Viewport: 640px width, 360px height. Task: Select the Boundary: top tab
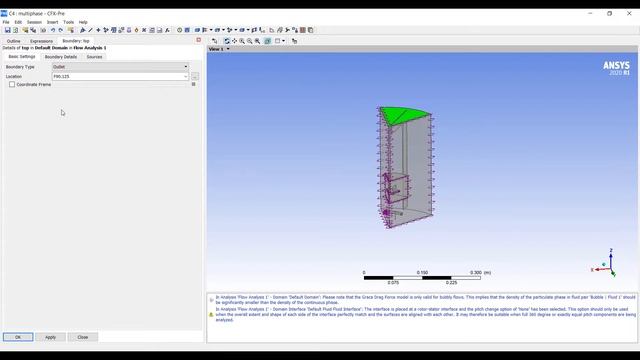tap(76, 41)
